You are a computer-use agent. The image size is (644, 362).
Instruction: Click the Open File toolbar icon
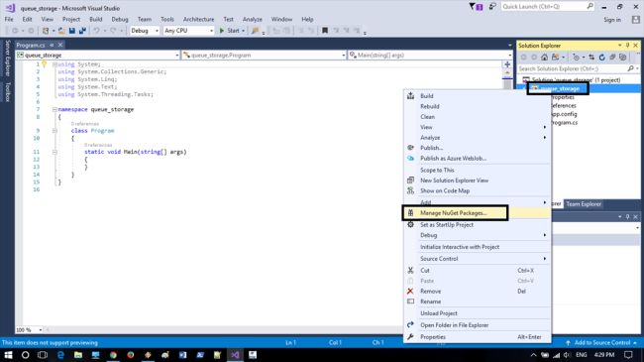coord(61,31)
